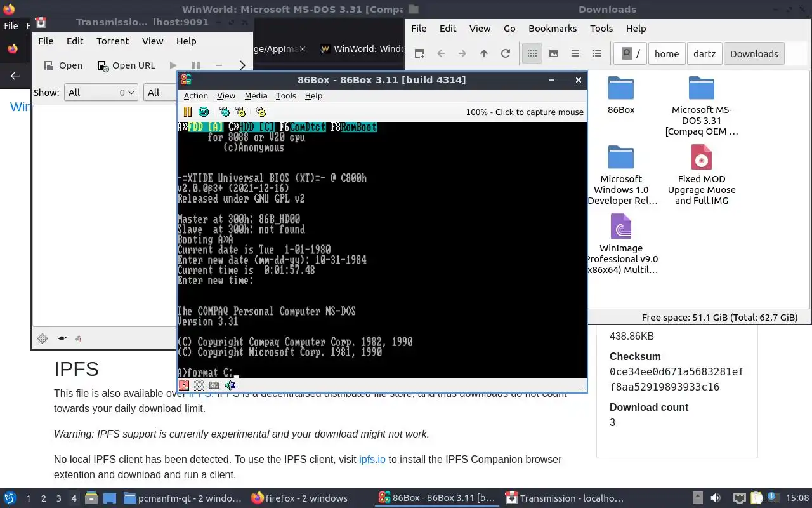
Task: Open the Torrent menu in Transmission
Action: tap(112, 41)
